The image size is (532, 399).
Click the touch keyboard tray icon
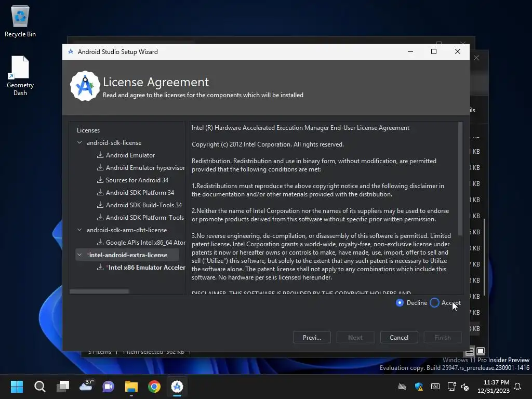(435, 387)
